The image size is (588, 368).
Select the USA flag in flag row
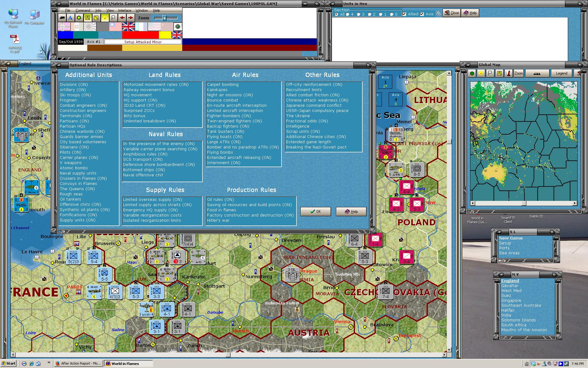154,27
